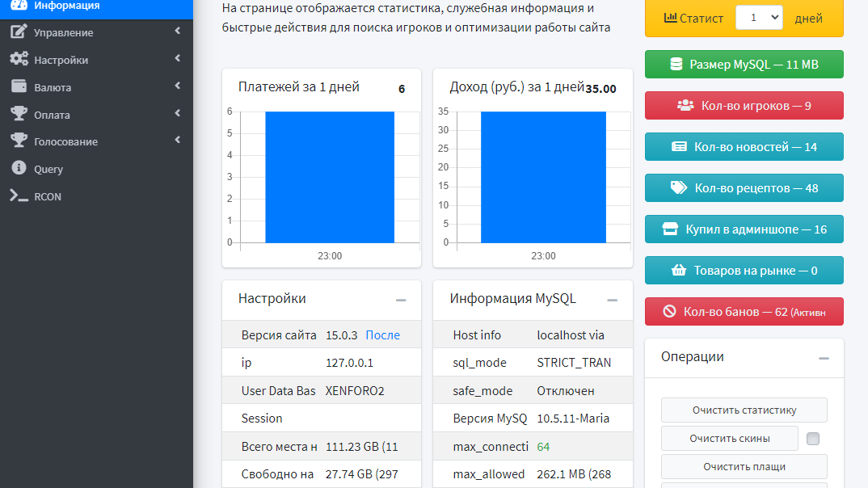Click the wallet icon beside Валюта
The image size is (868, 488).
coord(19,87)
